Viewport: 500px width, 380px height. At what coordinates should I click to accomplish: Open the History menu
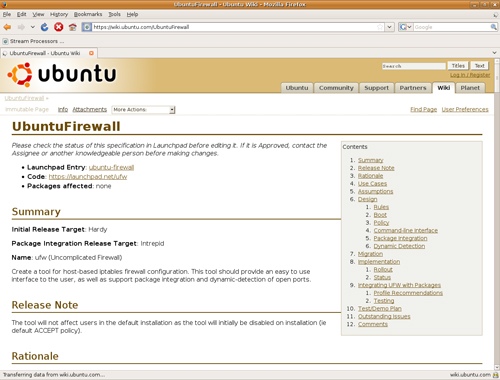tap(59, 14)
